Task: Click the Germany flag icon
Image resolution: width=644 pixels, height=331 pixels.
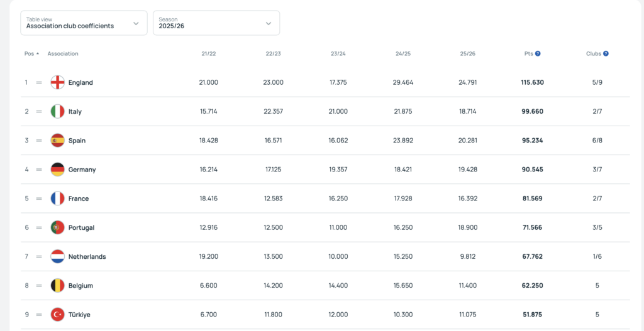Action: tap(58, 170)
